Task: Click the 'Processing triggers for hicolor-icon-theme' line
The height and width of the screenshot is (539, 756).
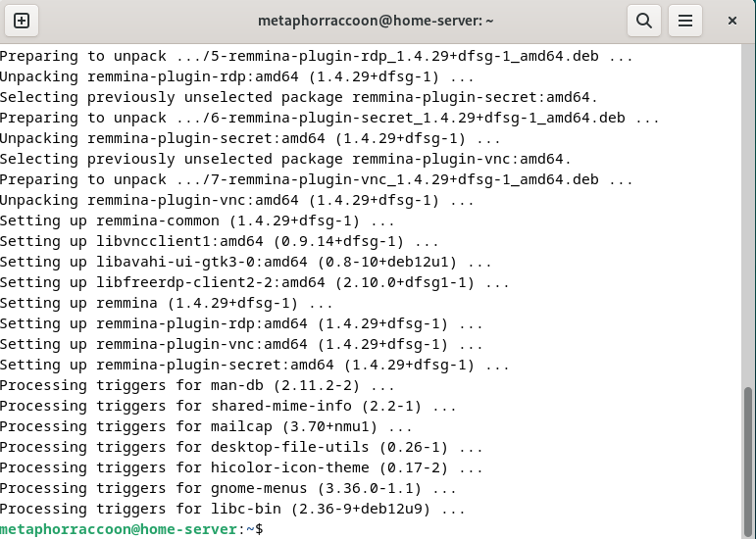Action: coord(241,467)
